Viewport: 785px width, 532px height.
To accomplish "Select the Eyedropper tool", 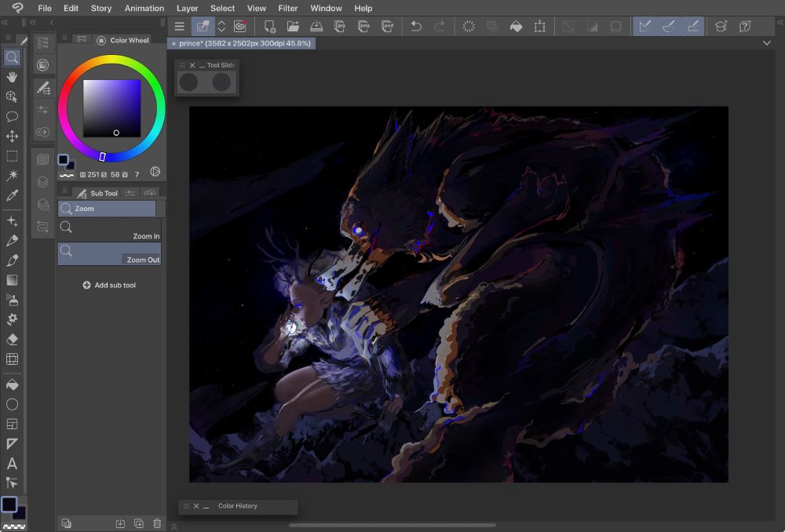I will [12, 196].
